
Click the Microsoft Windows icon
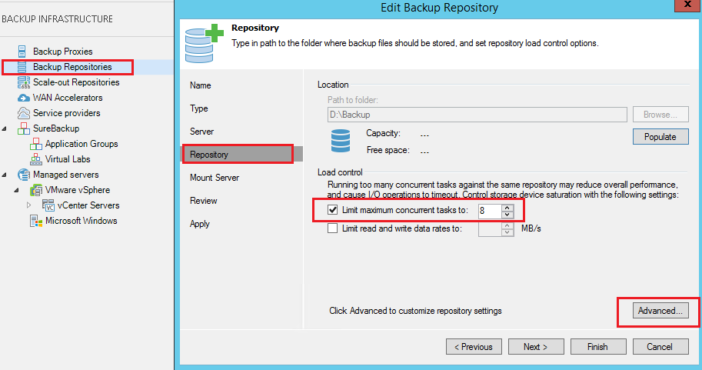click(36, 221)
